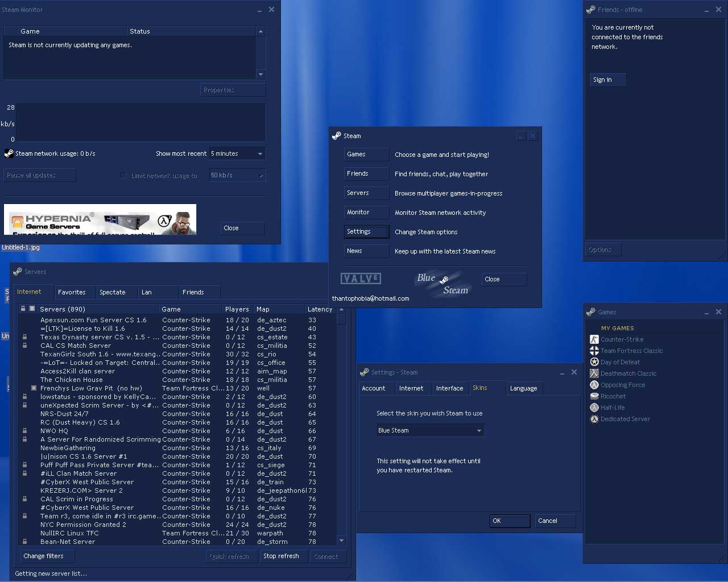Click Close button in Steam main menu

(504, 279)
